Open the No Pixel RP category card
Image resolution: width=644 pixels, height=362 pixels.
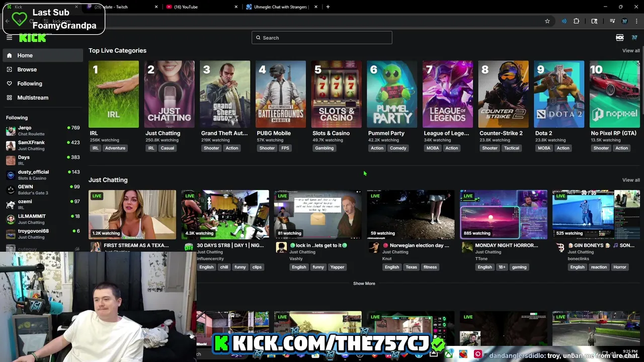(615, 94)
